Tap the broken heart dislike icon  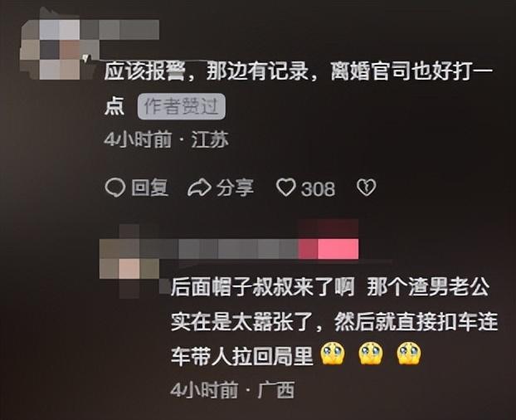(x=367, y=188)
